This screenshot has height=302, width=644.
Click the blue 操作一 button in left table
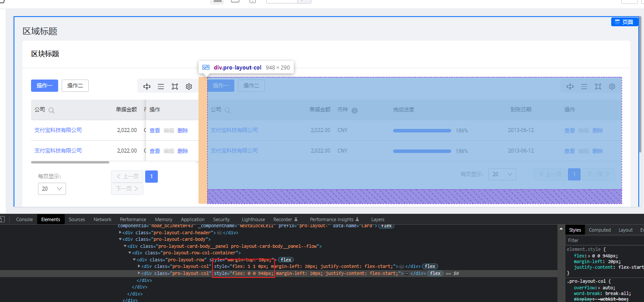click(x=45, y=86)
